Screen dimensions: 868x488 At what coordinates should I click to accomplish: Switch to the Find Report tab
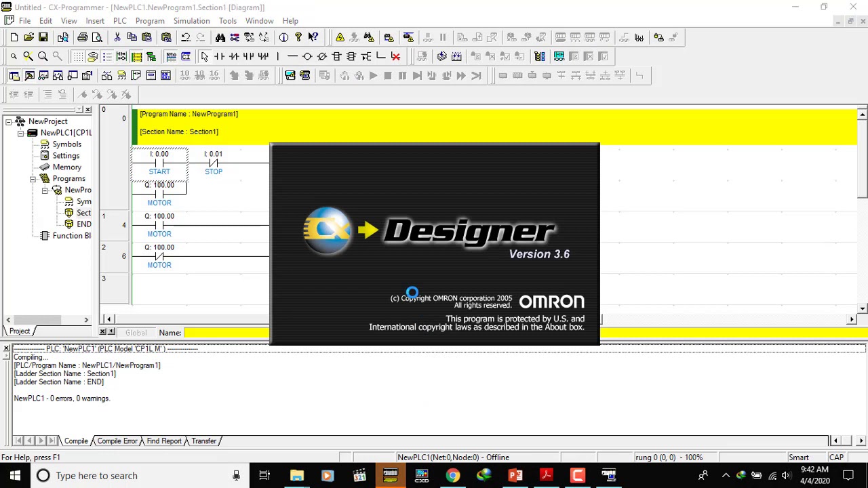coord(164,441)
